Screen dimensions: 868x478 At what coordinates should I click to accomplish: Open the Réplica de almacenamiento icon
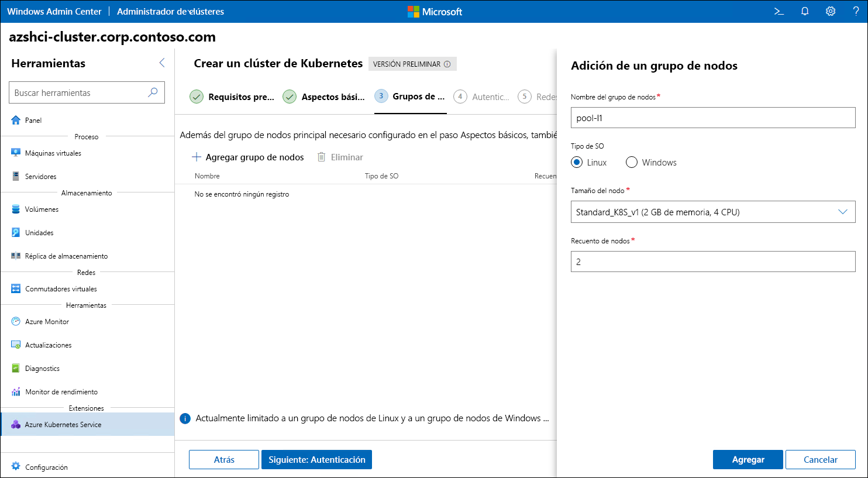[16, 256]
